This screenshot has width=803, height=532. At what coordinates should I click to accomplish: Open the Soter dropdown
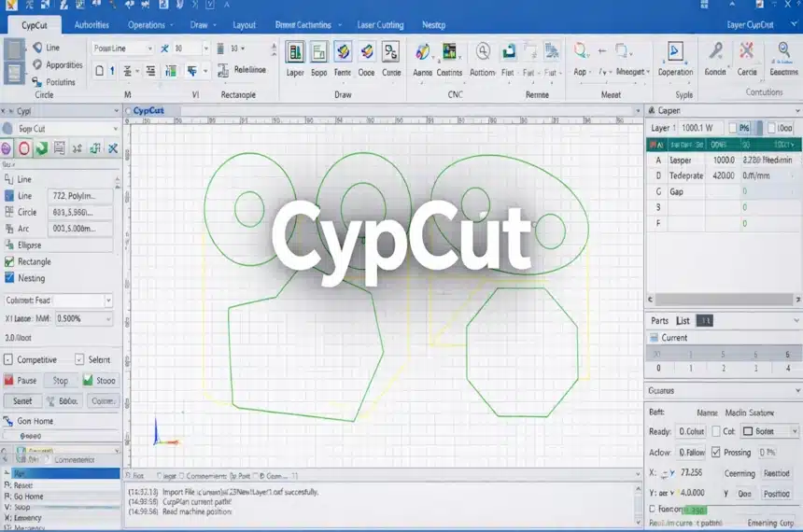795,431
